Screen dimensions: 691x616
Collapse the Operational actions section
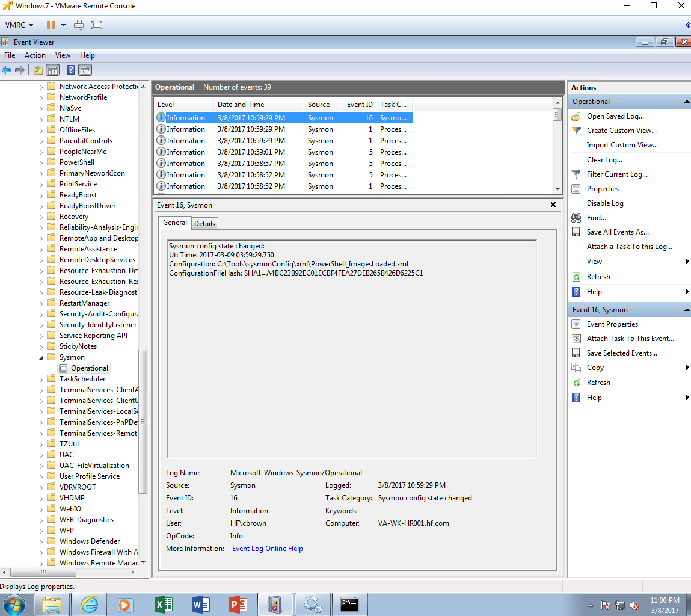(687, 102)
